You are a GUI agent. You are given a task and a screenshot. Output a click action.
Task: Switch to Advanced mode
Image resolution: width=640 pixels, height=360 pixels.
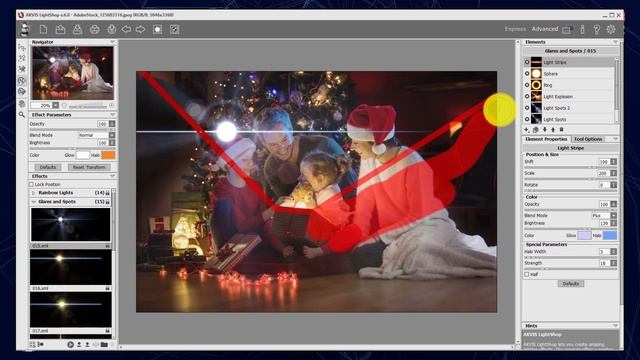(x=544, y=29)
